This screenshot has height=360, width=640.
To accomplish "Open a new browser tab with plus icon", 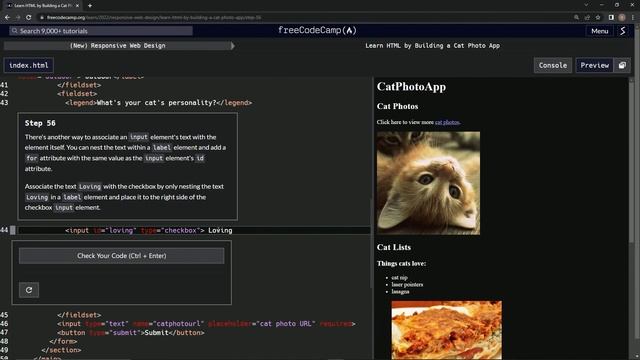I will [90, 6].
